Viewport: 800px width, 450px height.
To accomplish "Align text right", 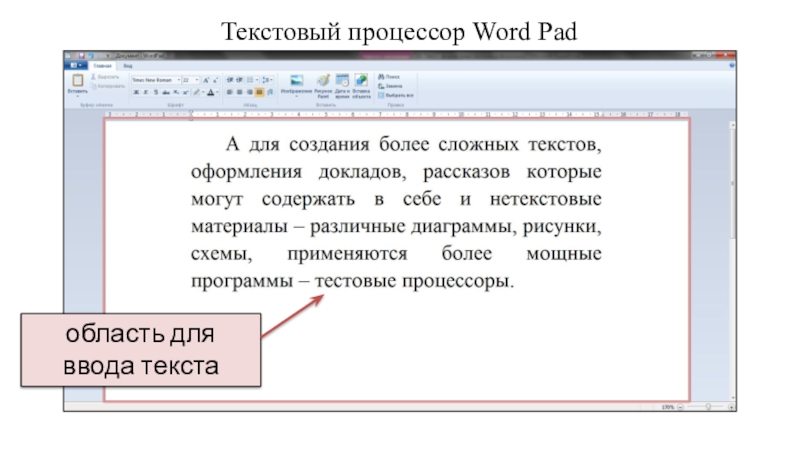I will click(249, 92).
